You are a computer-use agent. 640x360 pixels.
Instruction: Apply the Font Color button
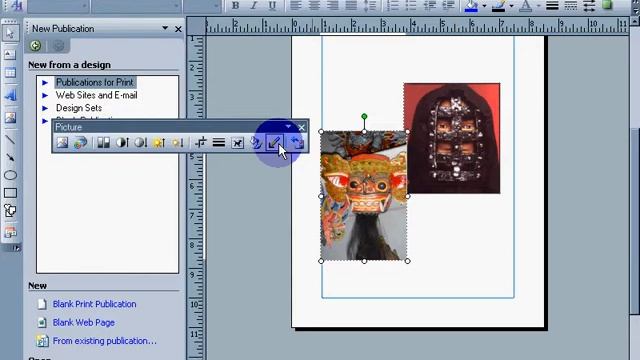[526, 6]
